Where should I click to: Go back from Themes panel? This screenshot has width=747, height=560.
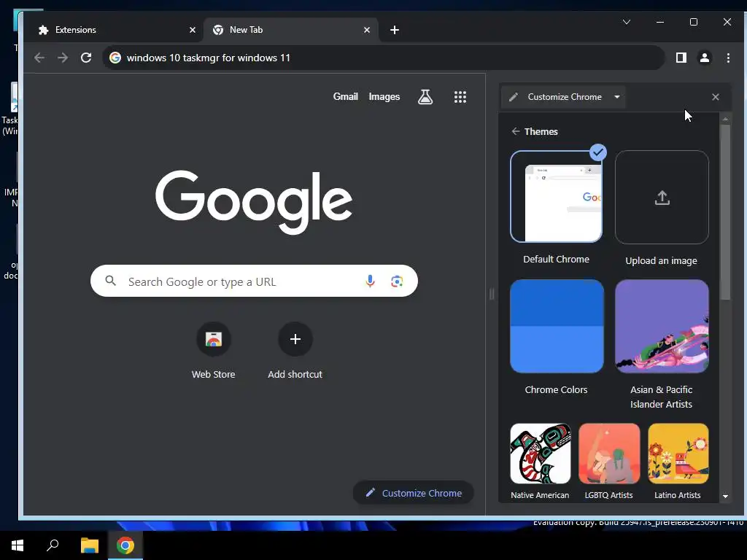click(516, 131)
